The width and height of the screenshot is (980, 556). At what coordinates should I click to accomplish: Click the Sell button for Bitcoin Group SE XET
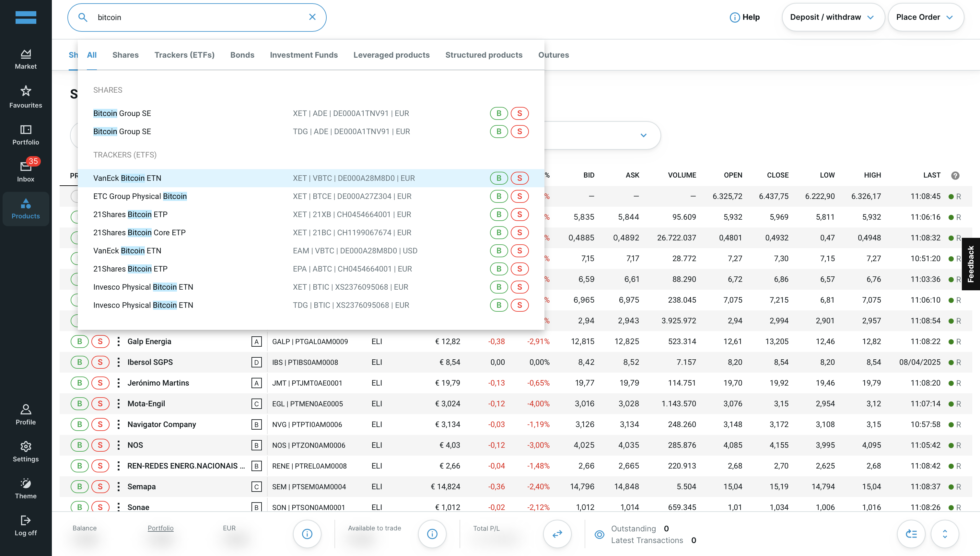tap(519, 113)
